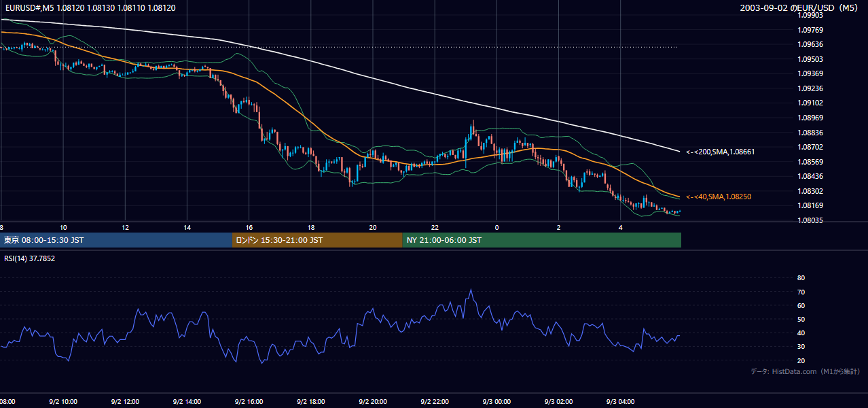
Task: Click the 1.09903 price axis label
Action: (810, 15)
